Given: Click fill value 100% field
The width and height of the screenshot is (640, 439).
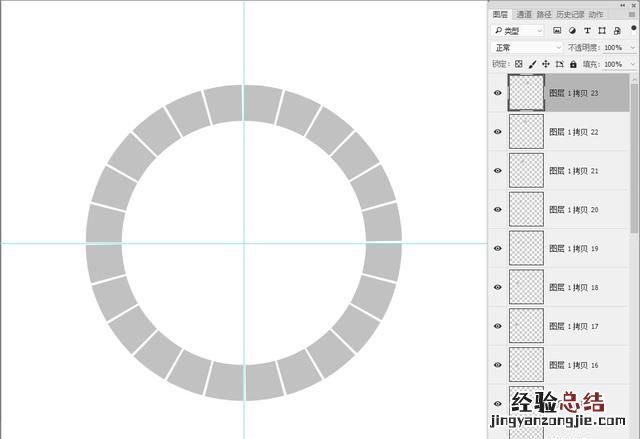Looking at the screenshot, I should click(613, 64).
